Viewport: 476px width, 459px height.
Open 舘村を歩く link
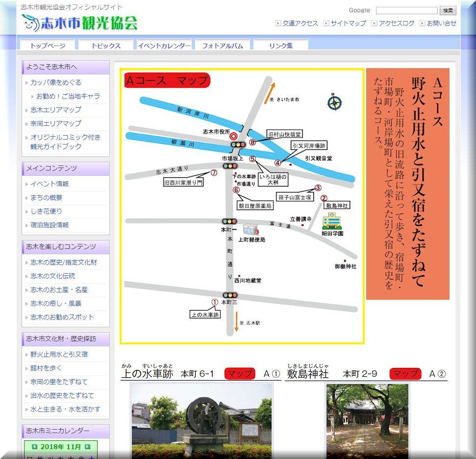click(x=46, y=368)
